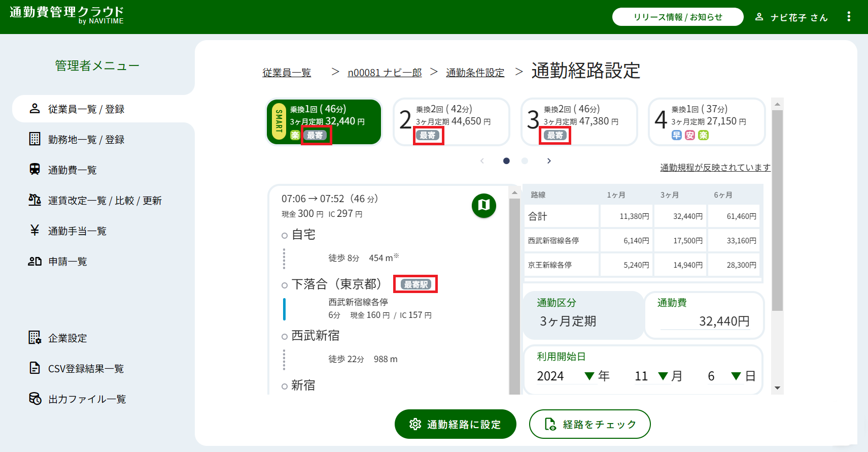This screenshot has width=868, height=452.
Task: Open the user account icon beside ナビ花子
Action: [759, 17]
